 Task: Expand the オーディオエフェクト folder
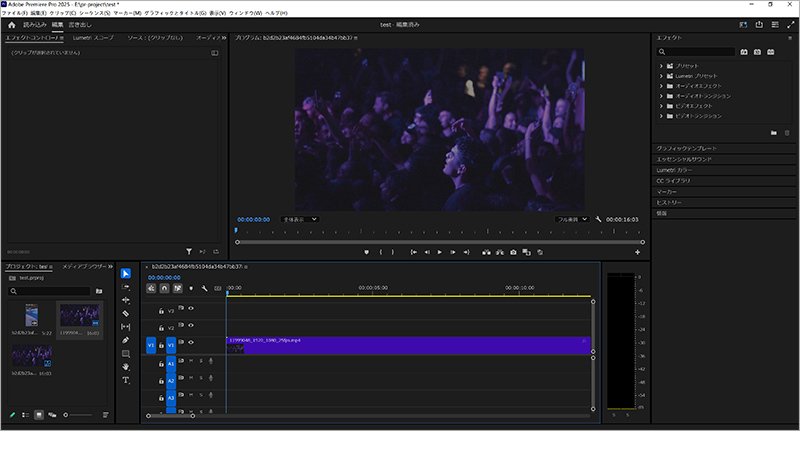[x=661, y=86]
